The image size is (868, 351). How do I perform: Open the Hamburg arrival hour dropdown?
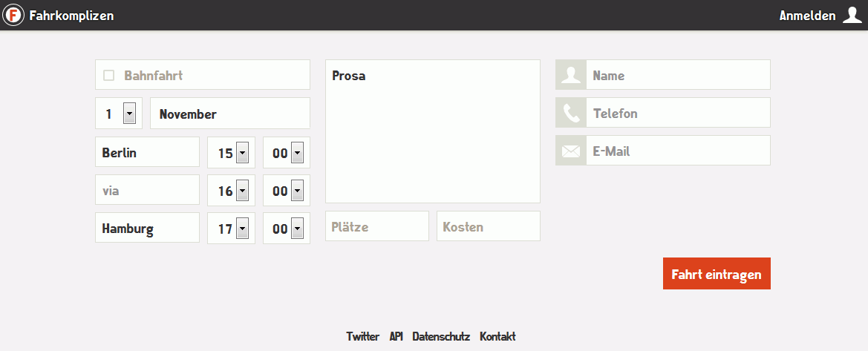pos(242,229)
